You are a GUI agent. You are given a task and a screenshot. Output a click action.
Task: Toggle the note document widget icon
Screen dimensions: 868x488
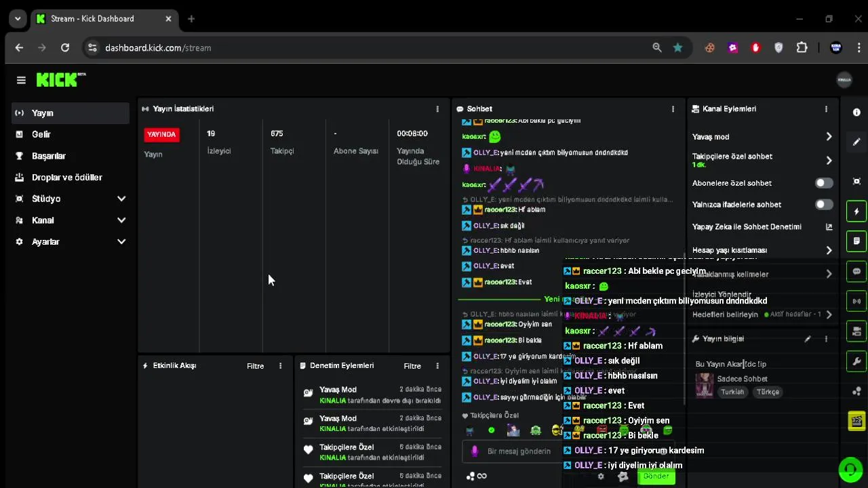click(x=856, y=241)
